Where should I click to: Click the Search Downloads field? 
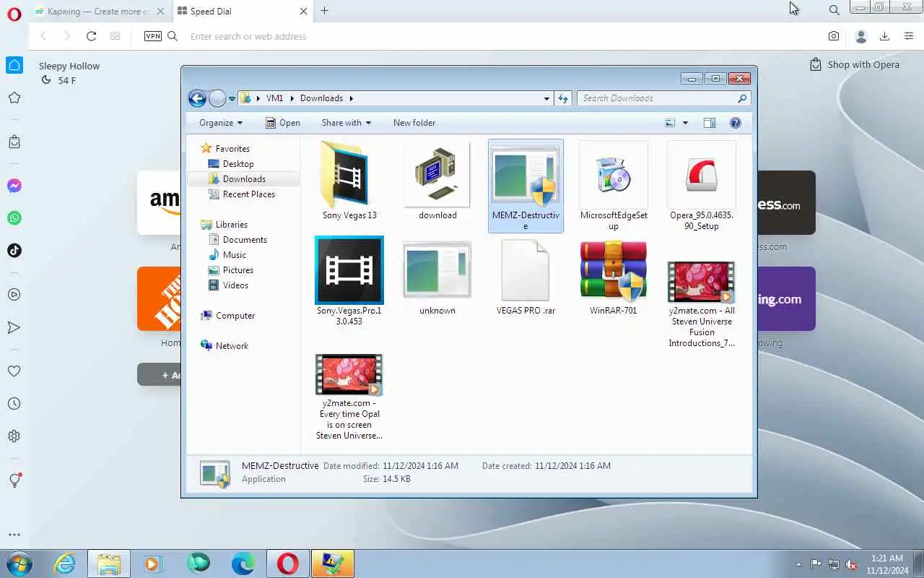(x=663, y=98)
